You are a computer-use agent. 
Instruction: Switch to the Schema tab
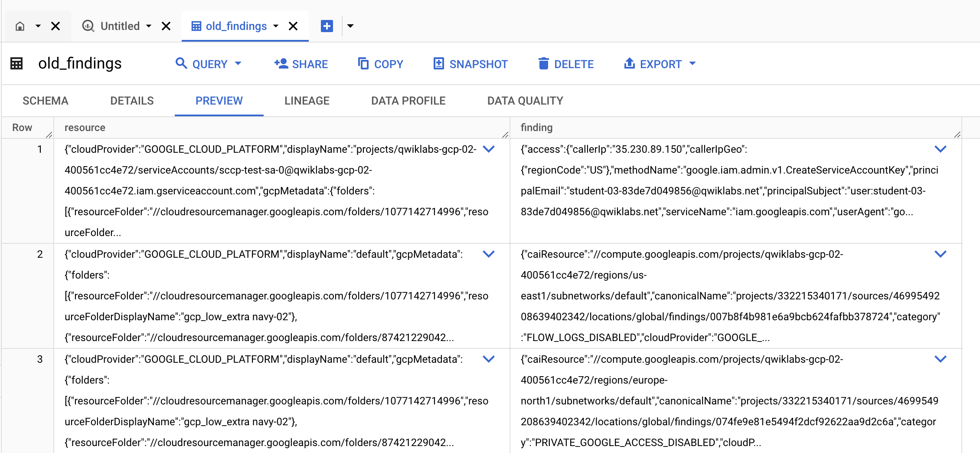tap(46, 101)
